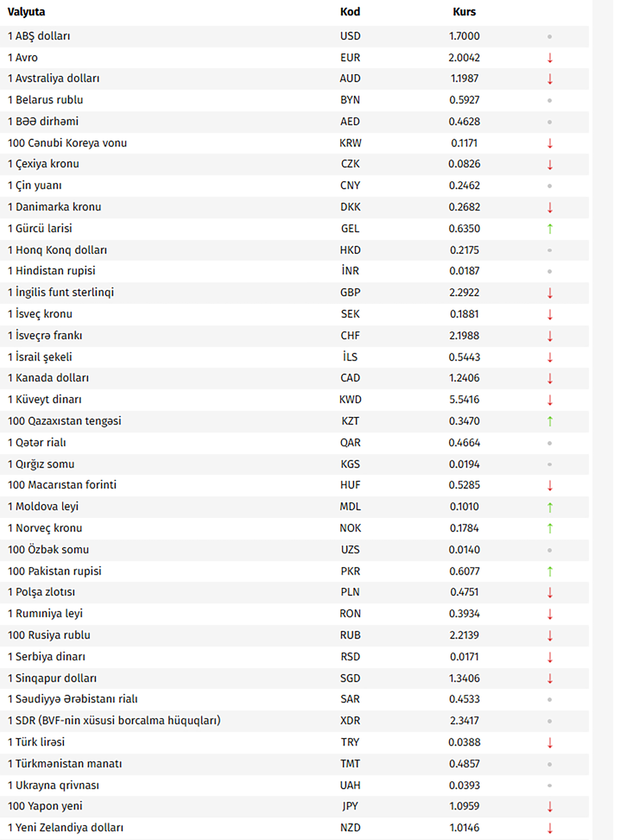The image size is (627, 840).
Task: Click the green up arrow for Norveç kronu
Action: coord(549,528)
